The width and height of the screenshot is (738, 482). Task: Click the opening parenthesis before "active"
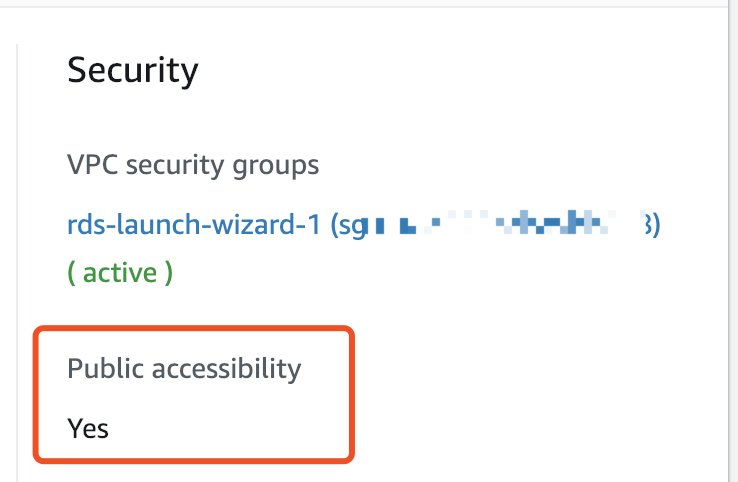[x=72, y=272]
